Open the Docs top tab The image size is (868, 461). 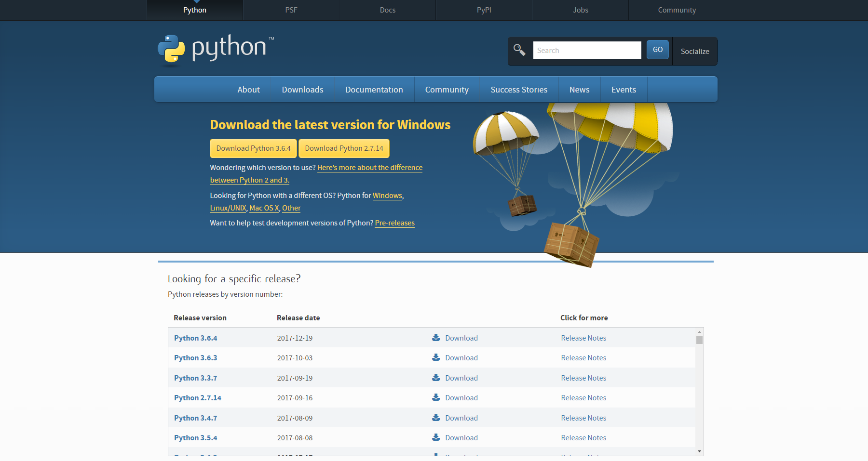[388, 10]
